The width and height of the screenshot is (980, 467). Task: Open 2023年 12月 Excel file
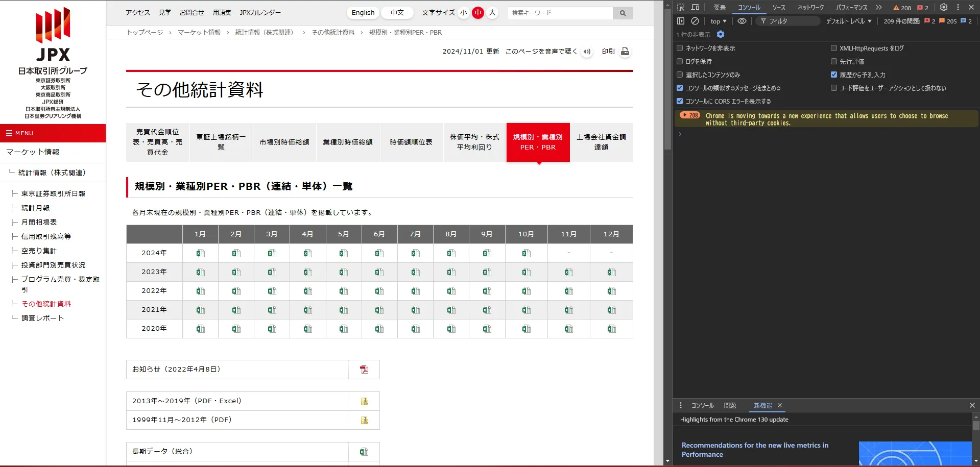point(611,272)
